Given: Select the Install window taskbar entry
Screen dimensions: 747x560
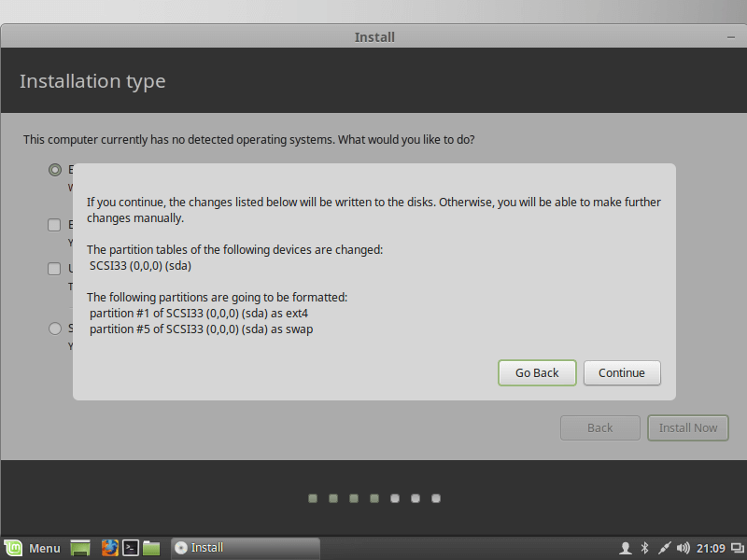Looking at the screenshot, I should click(x=246, y=548).
